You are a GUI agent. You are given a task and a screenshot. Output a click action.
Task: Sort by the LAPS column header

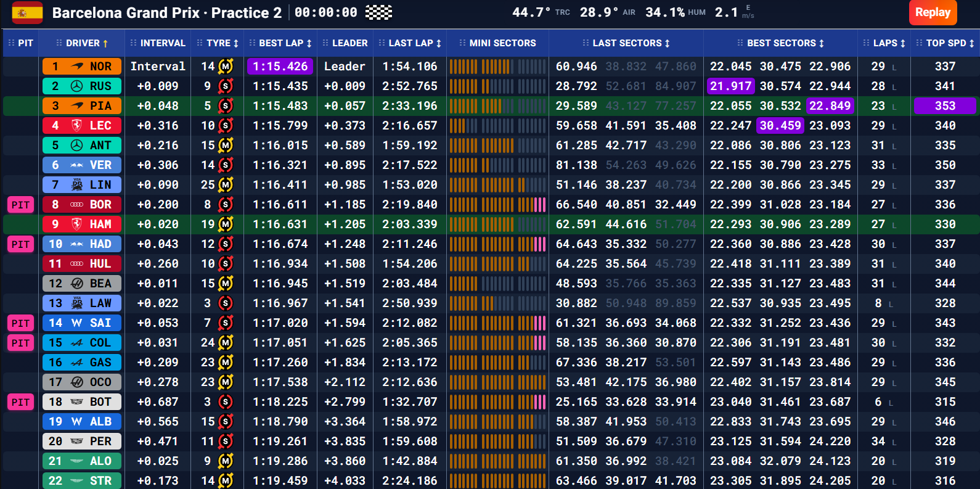click(884, 43)
